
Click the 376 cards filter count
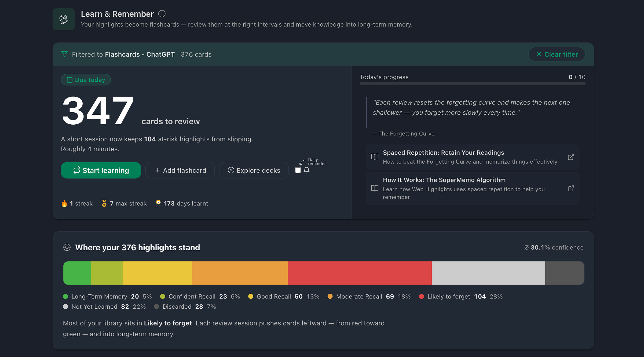[196, 54]
